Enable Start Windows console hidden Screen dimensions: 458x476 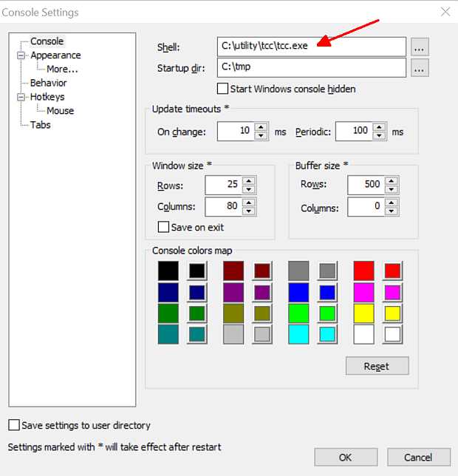click(x=222, y=89)
